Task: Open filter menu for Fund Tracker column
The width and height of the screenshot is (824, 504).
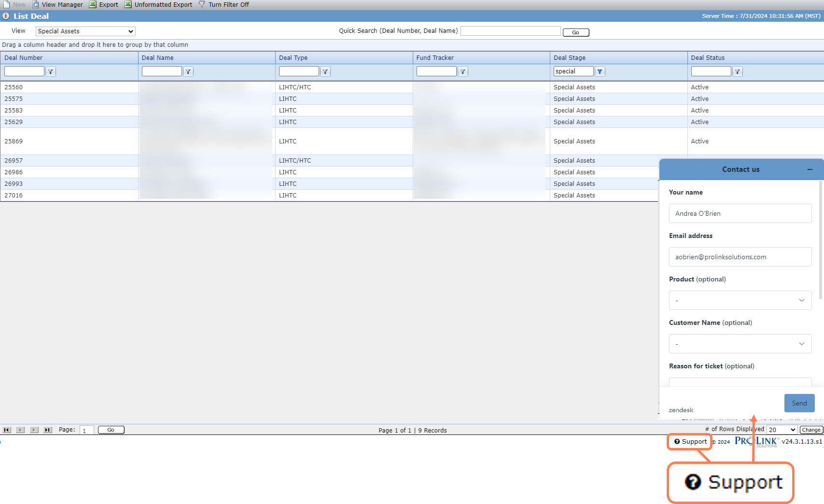Action: tap(463, 71)
